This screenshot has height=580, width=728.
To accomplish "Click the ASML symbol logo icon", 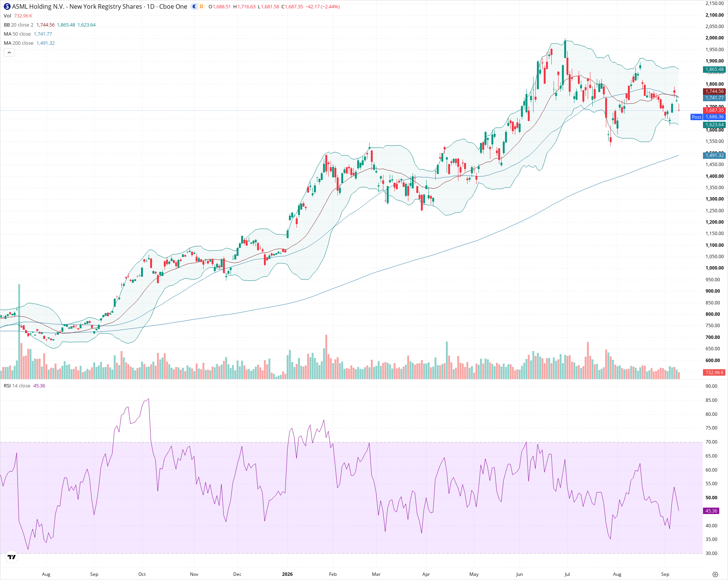I will click(x=7, y=6).
